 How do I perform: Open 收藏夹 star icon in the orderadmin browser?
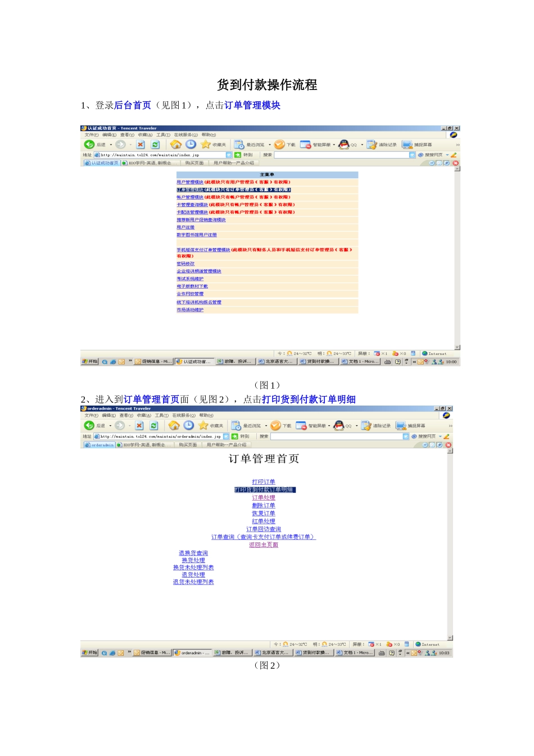(x=203, y=425)
